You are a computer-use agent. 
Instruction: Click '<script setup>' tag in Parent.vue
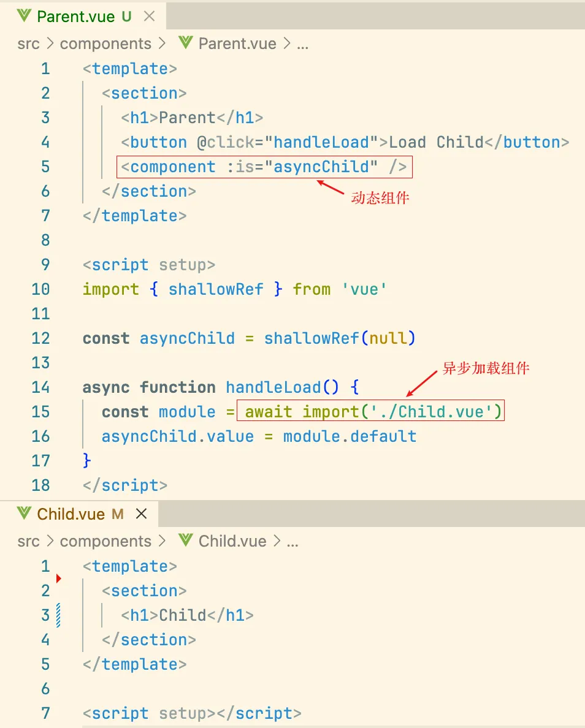[148, 265]
